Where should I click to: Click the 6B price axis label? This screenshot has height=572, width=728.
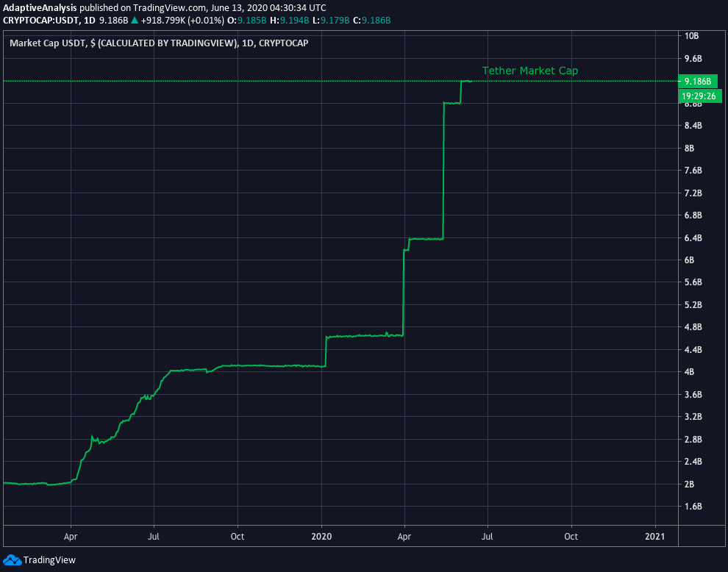click(690, 260)
